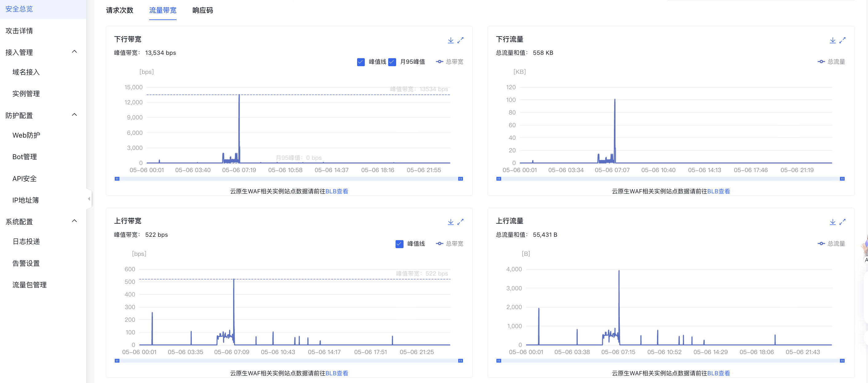This screenshot has height=383, width=868.
Task: Click the 上行流量 chart peak spike
Action: [619, 271]
